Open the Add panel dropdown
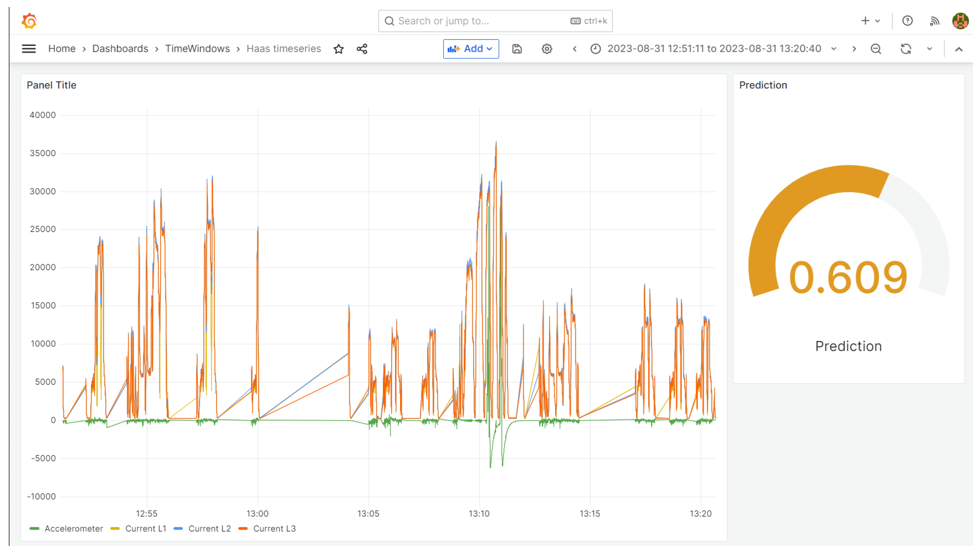 pos(471,49)
